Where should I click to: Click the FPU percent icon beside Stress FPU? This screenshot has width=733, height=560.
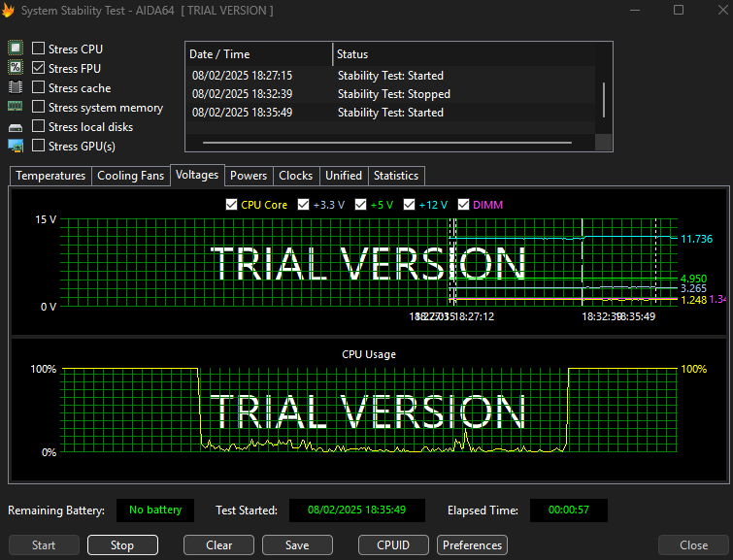pos(16,68)
